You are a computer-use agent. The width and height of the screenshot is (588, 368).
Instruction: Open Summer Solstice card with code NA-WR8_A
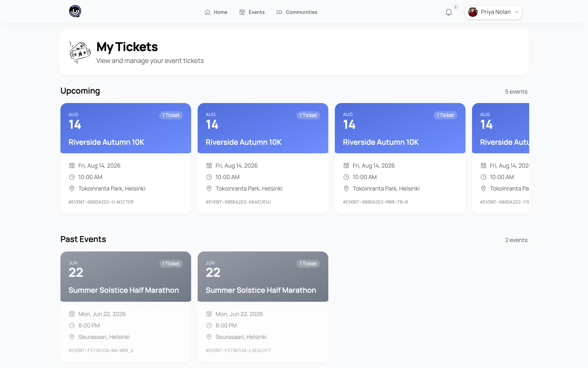(x=126, y=307)
